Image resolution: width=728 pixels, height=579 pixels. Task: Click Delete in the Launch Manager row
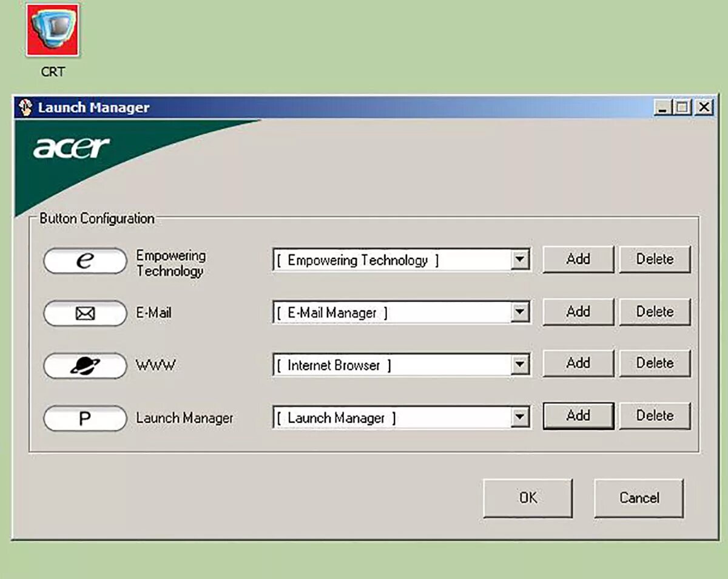point(655,416)
